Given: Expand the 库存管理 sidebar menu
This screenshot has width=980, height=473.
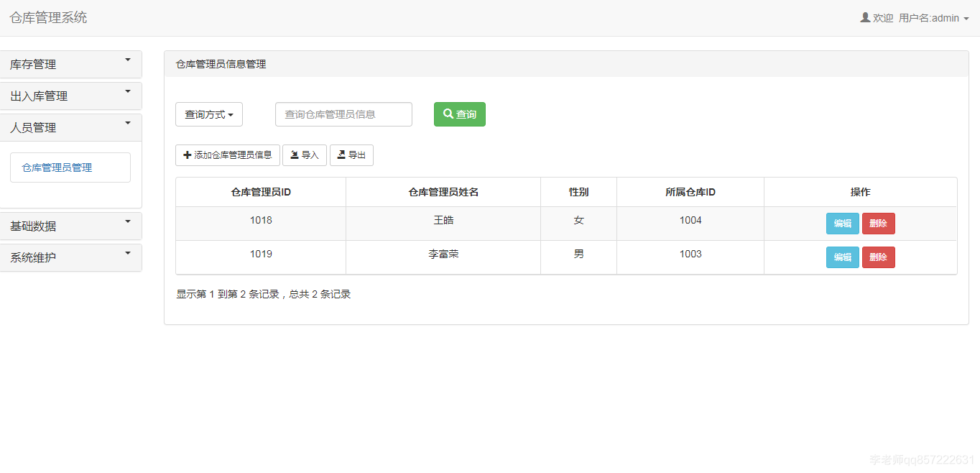Looking at the screenshot, I should pos(70,64).
